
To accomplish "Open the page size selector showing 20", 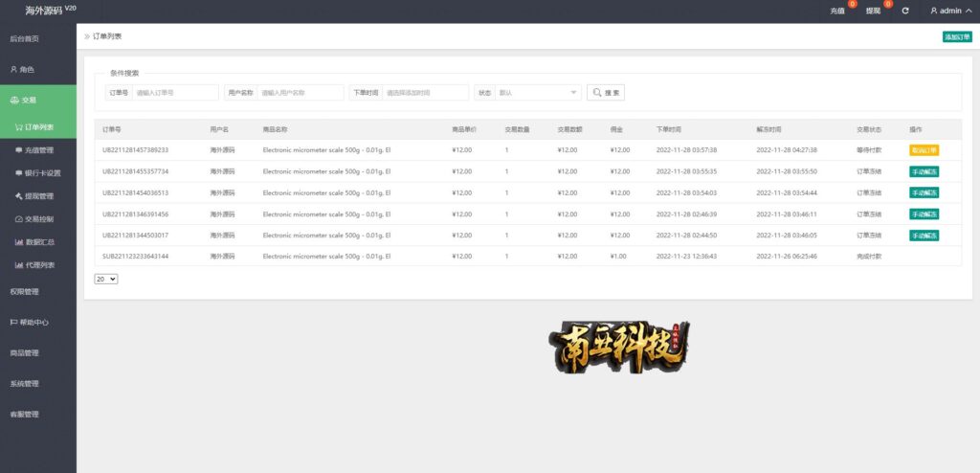I will click(106, 279).
